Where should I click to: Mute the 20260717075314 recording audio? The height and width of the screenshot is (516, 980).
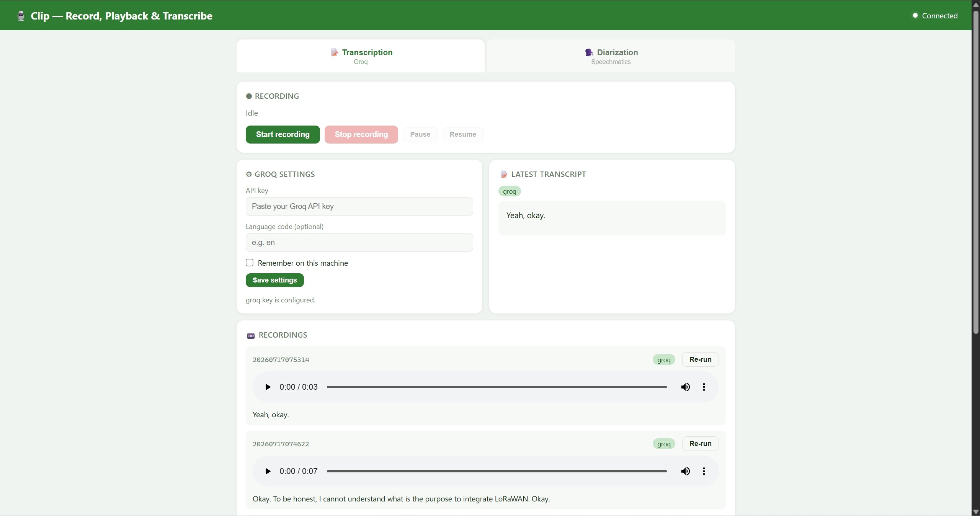685,387
